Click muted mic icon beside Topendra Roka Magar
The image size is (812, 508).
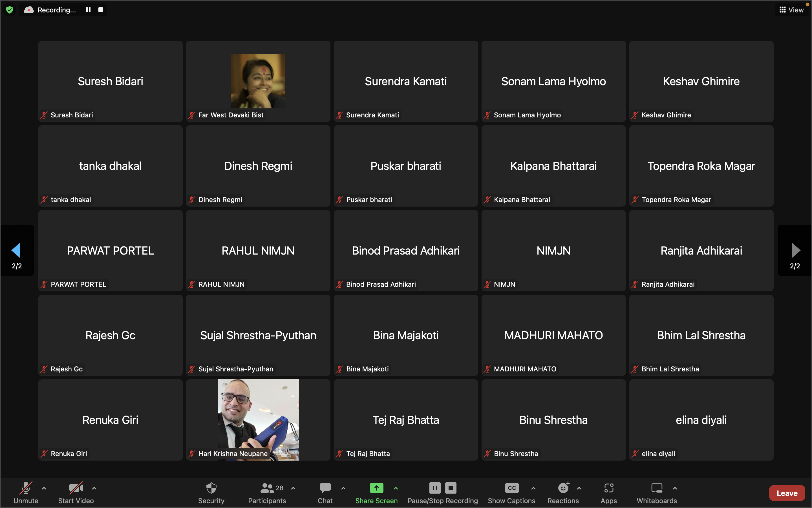[x=635, y=200]
